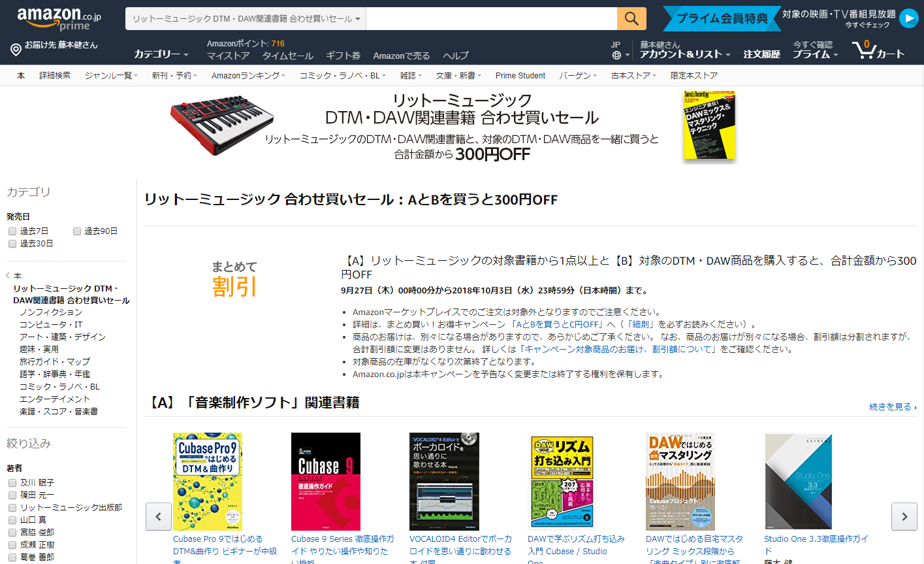Open the タイムセール nav item
This screenshot has width=924, height=564.
pyautogui.click(x=287, y=56)
